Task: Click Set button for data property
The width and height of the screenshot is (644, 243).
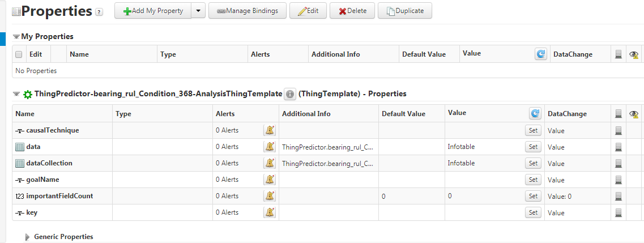Action: (x=533, y=147)
